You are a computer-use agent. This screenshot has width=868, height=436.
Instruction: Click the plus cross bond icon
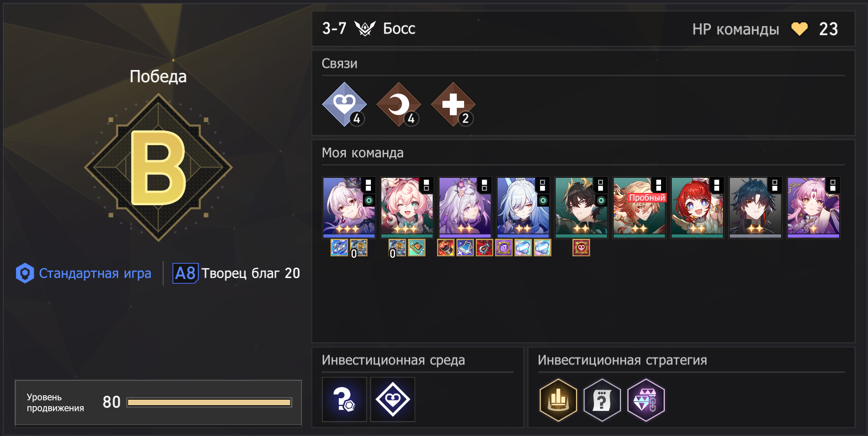click(453, 105)
